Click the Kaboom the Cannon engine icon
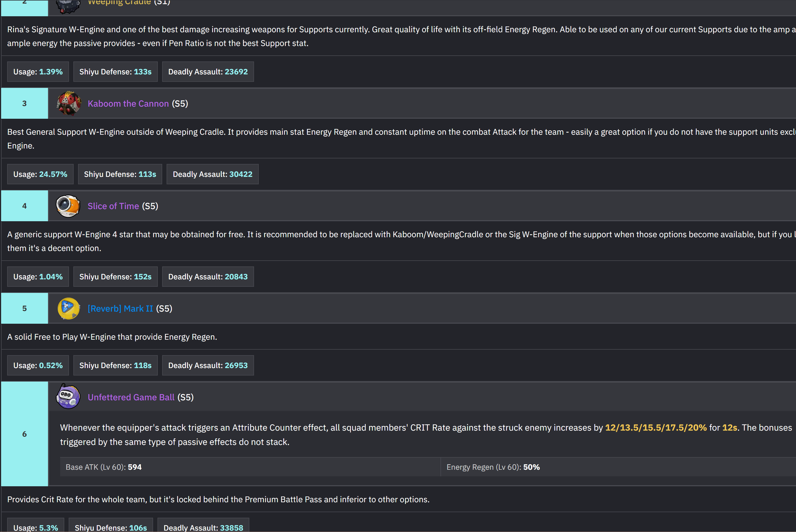 pyautogui.click(x=69, y=104)
